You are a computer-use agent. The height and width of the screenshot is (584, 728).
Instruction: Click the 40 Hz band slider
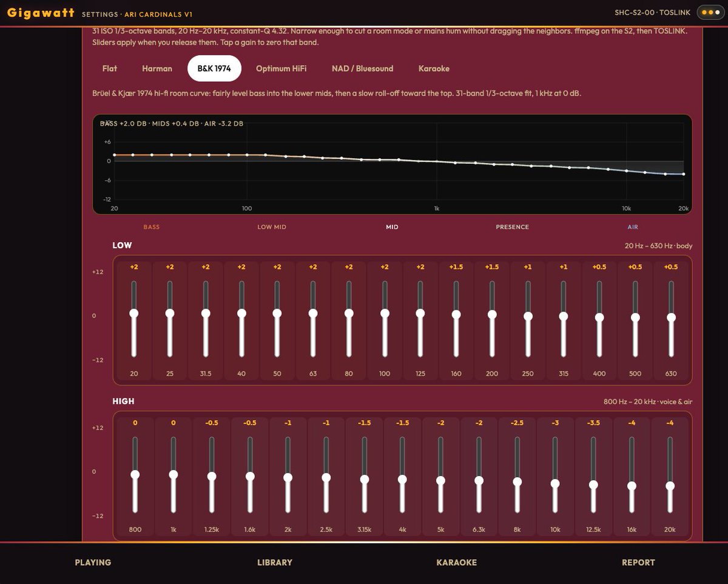tap(241, 319)
